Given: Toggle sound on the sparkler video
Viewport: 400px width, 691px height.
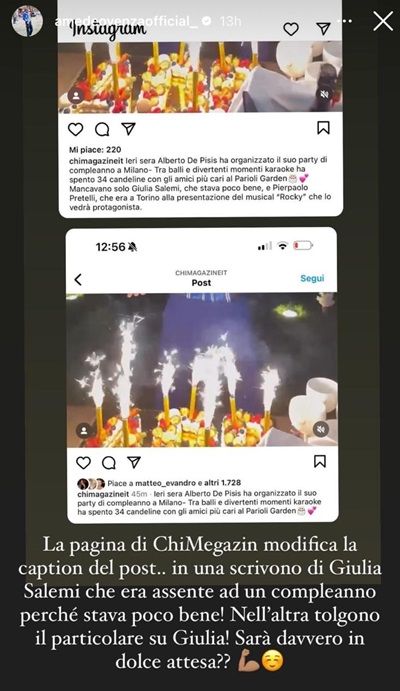Looking at the screenshot, I should point(321,429).
